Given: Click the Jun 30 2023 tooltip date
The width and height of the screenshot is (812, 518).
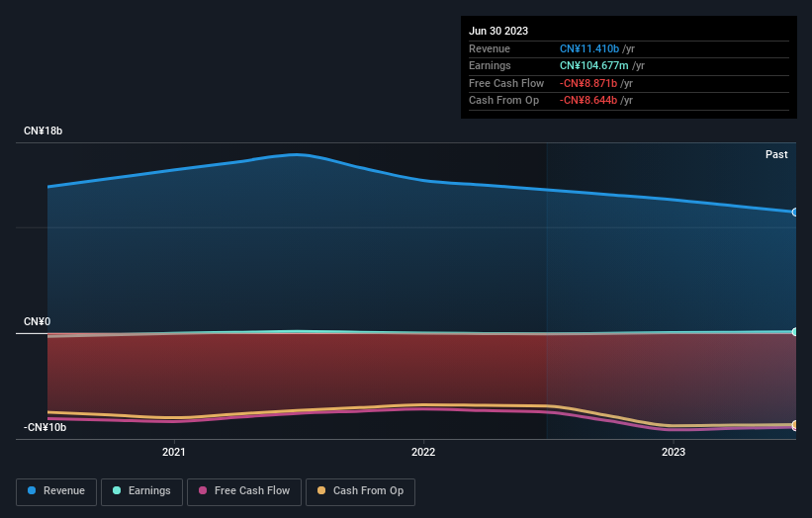Looking at the screenshot, I should point(498,31).
